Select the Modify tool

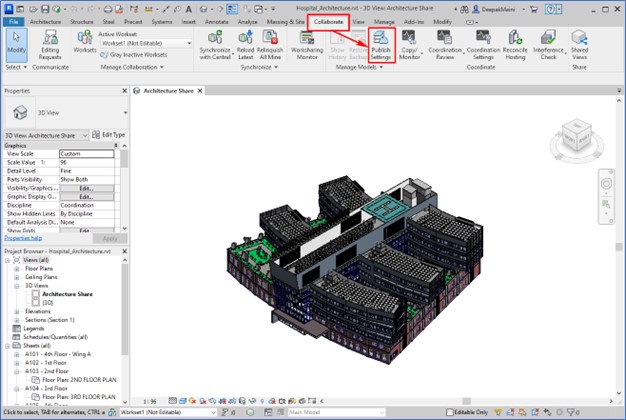point(15,43)
